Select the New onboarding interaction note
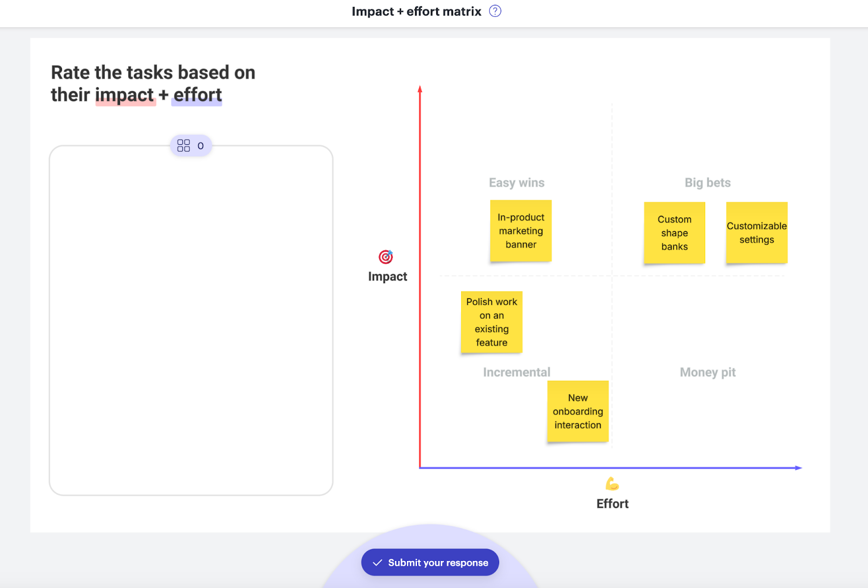 click(578, 412)
